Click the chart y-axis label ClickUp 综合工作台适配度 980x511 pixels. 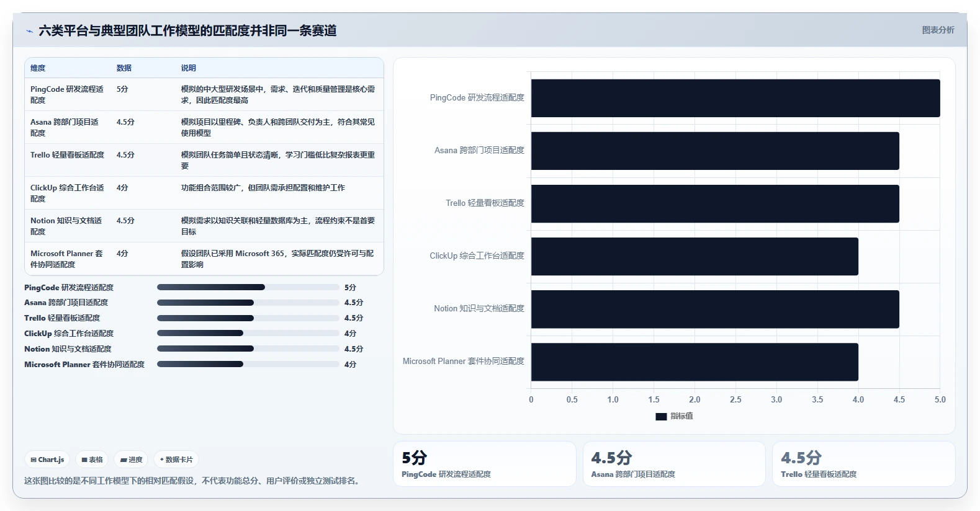(x=477, y=256)
